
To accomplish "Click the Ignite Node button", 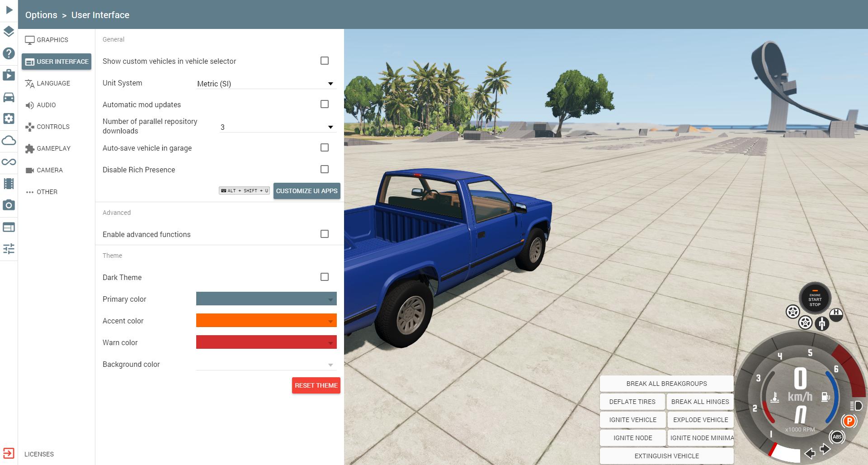I will tap(632, 438).
